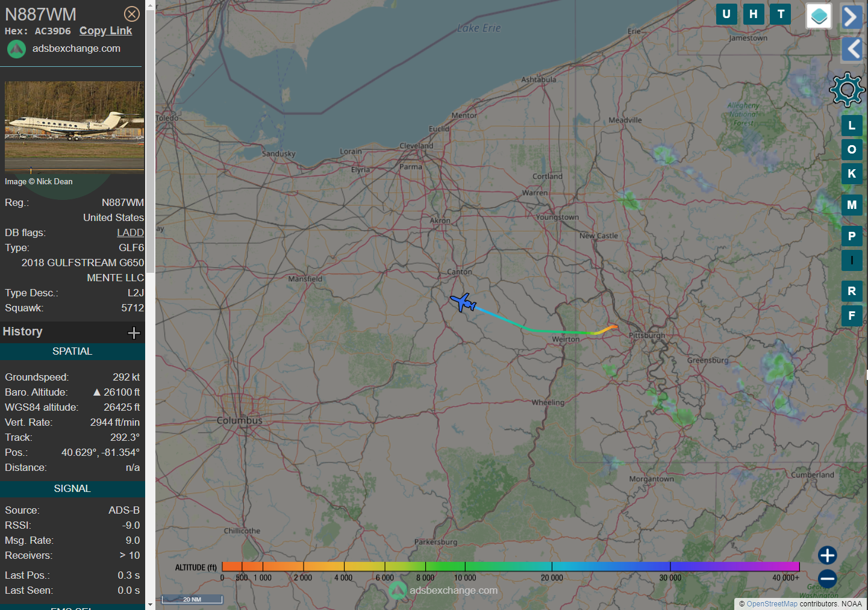Click the hex code AC39D6
Screen dimensions: 868x610
pos(52,31)
